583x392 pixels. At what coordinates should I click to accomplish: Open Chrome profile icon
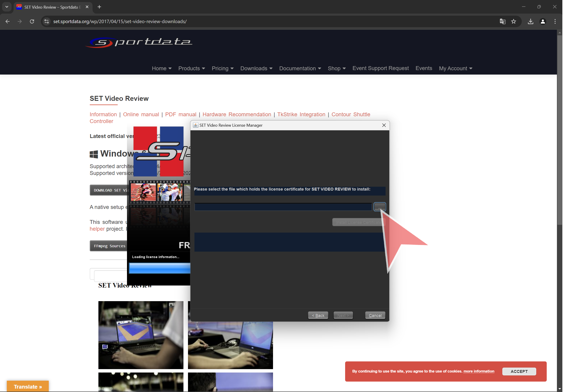(542, 22)
